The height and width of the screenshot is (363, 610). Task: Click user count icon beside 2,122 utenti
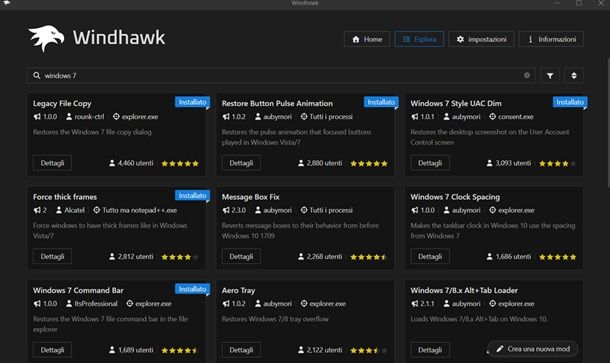301,350
